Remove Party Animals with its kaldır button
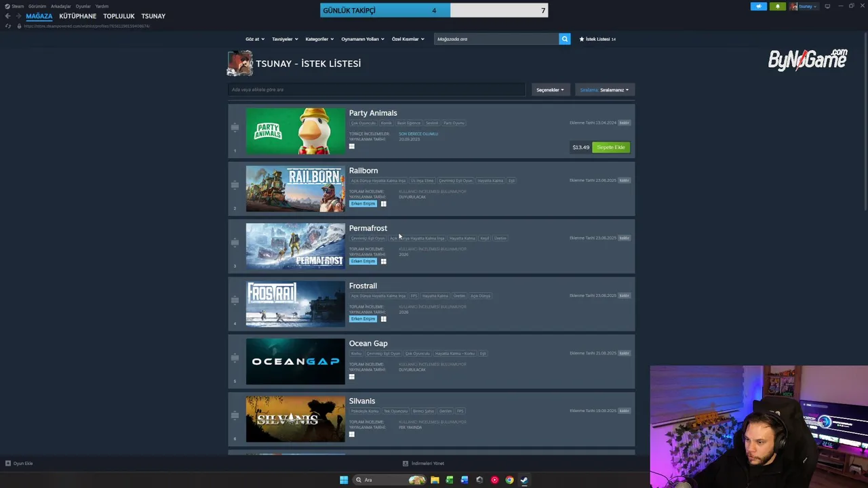Screen dimensions: 868x488 [x=625, y=123]
